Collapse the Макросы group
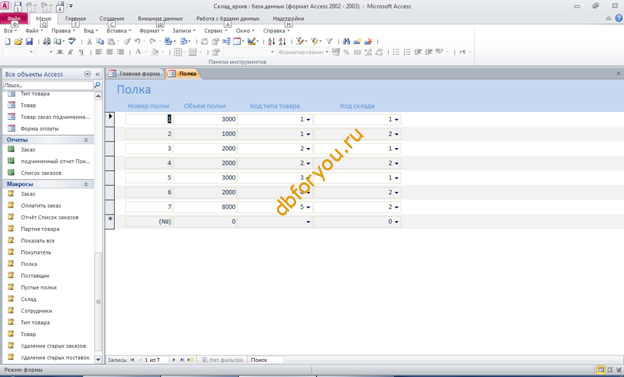Image resolution: width=624 pixels, height=377 pixels. 86,184
